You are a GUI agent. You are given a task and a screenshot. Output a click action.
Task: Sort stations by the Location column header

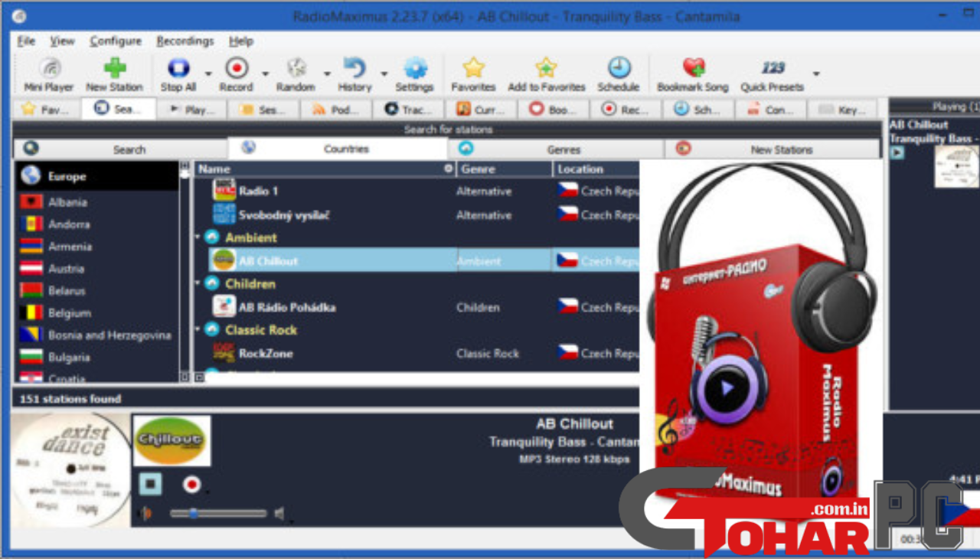[x=596, y=168]
